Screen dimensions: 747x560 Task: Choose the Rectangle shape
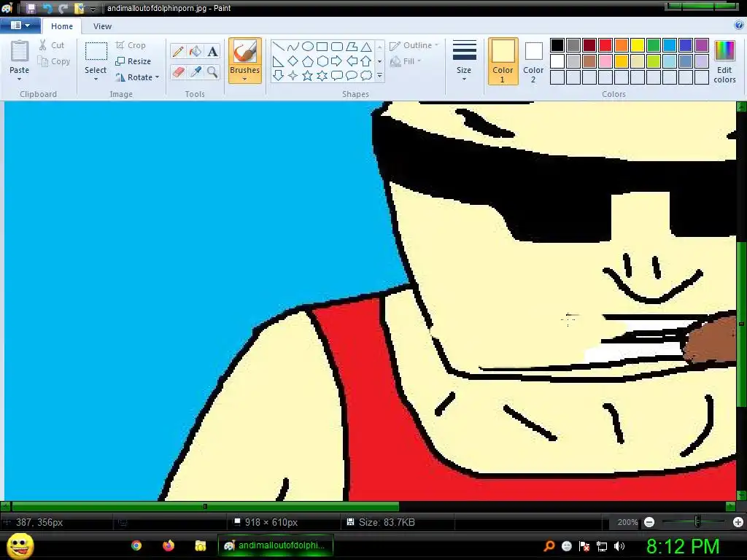pyautogui.click(x=322, y=47)
